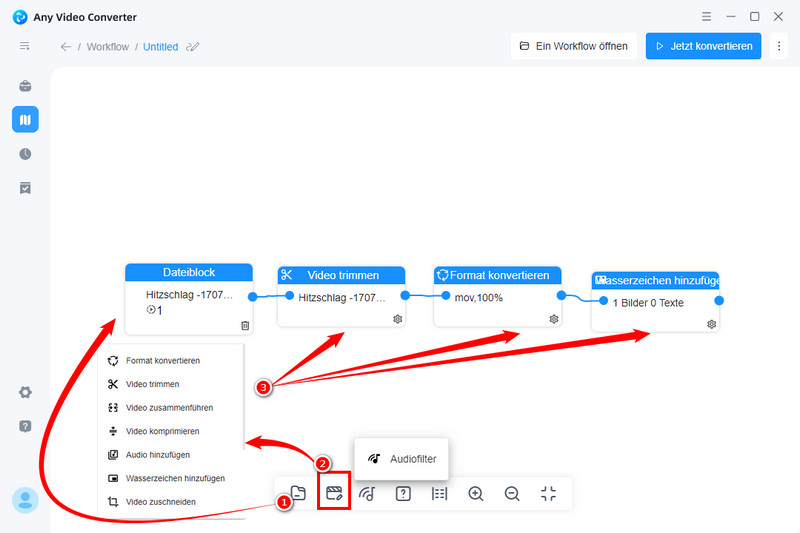
Task: Open the toolbox icon in sidebar
Action: [x=25, y=85]
